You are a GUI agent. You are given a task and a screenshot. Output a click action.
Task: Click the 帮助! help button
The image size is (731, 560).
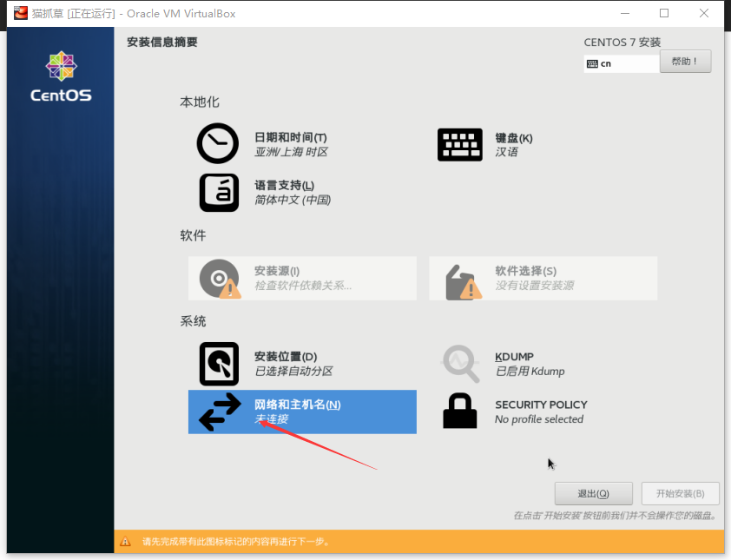(685, 62)
